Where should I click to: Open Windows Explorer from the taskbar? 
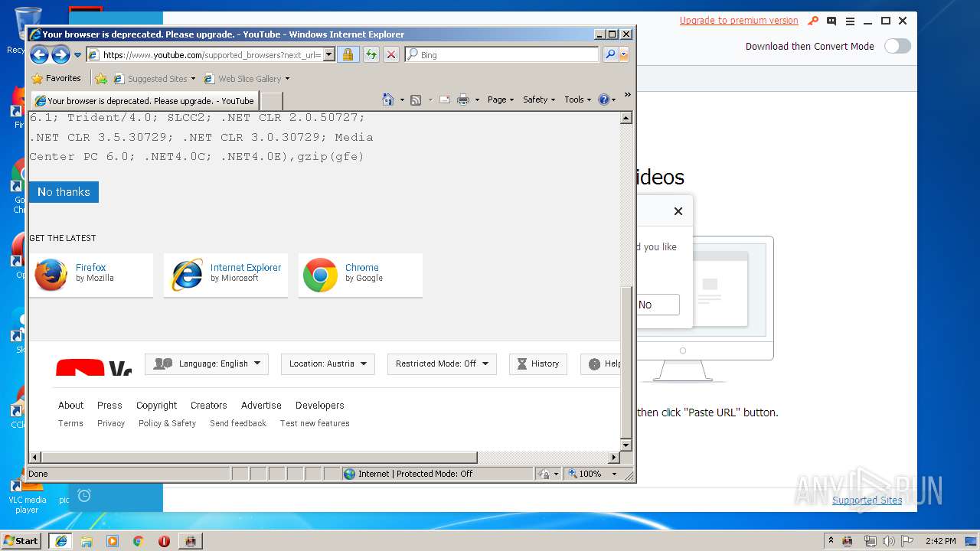click(x=87, y=540)
